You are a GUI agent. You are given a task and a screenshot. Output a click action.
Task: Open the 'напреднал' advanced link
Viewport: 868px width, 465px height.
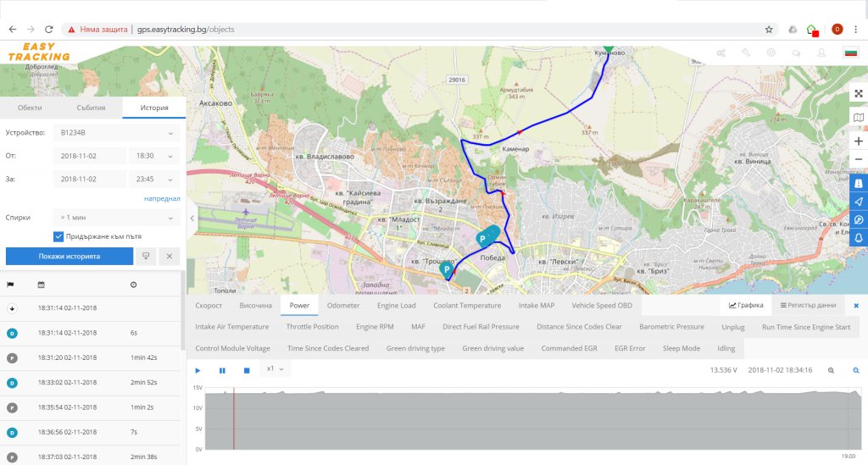(162, 198)
